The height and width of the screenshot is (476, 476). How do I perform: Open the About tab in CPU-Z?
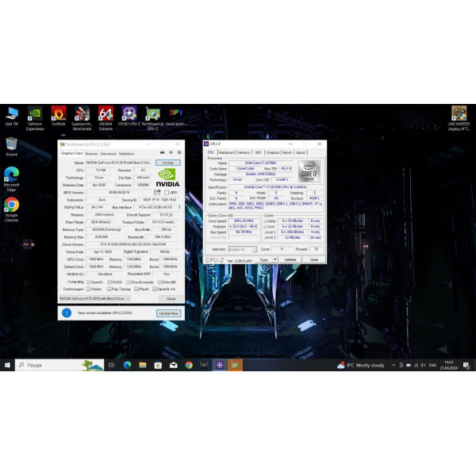point(301,152)
